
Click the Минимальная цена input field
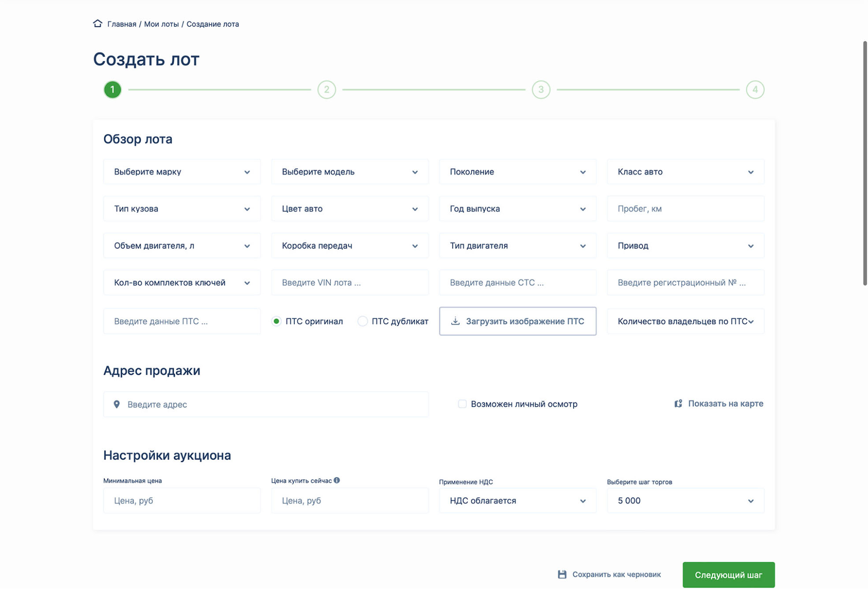182,500
